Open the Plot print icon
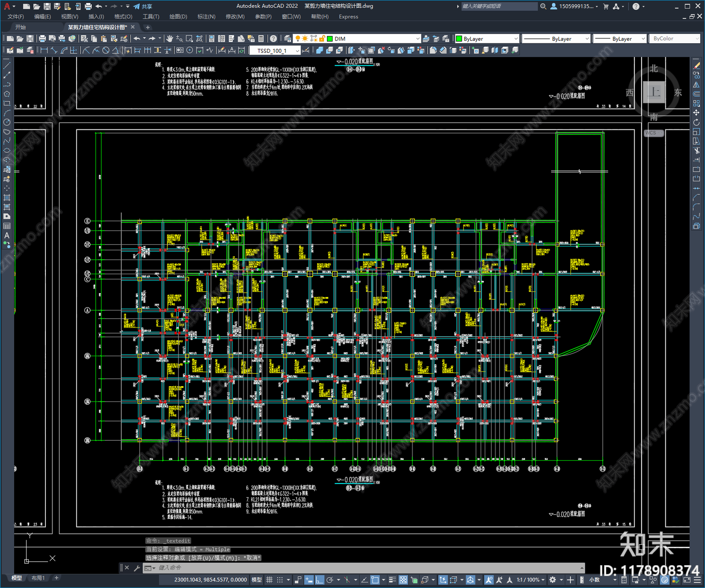 [x=42, y=39]
